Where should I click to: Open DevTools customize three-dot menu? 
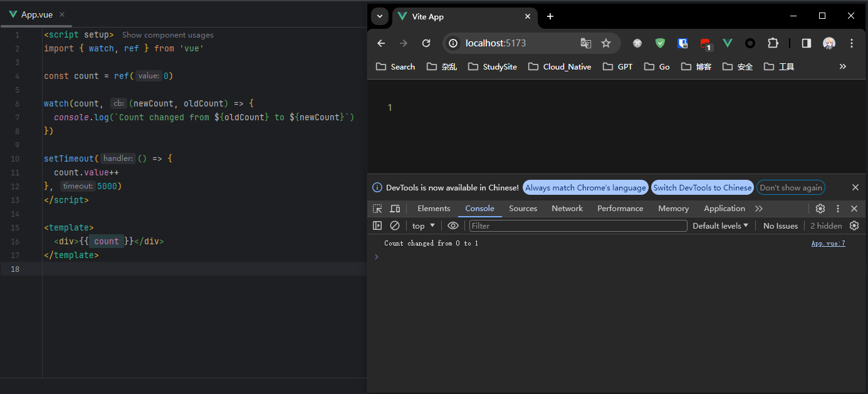pyautogui.click(x=838, y=209)
